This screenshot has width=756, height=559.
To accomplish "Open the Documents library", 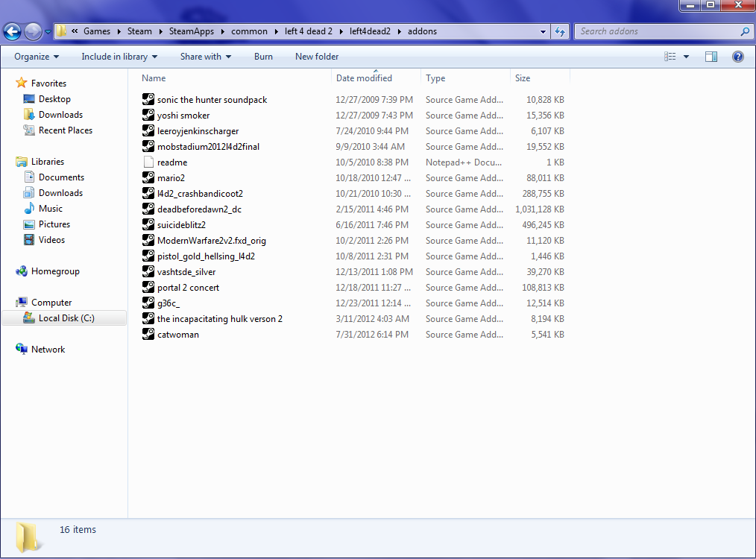I will [61, 177].
